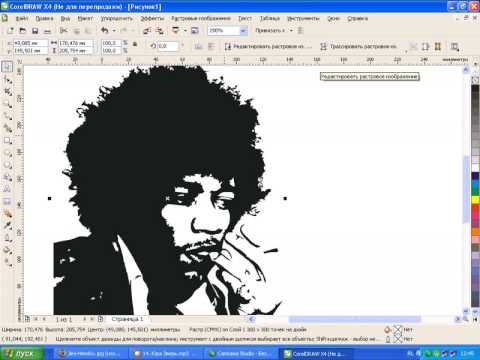Screen dimensions: 480x360
Task: Click the horizontal scrollbar thumb
Action: (x=354, y=319)
